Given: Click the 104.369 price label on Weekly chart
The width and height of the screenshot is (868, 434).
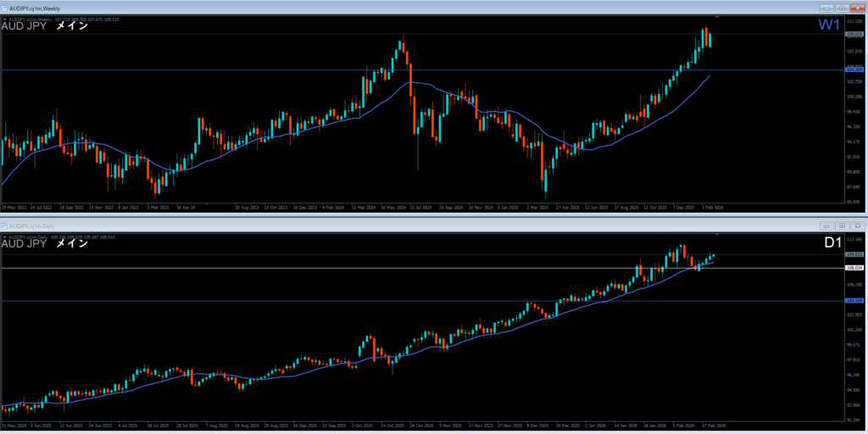Looking at the screenshot, I should [854, 70].
